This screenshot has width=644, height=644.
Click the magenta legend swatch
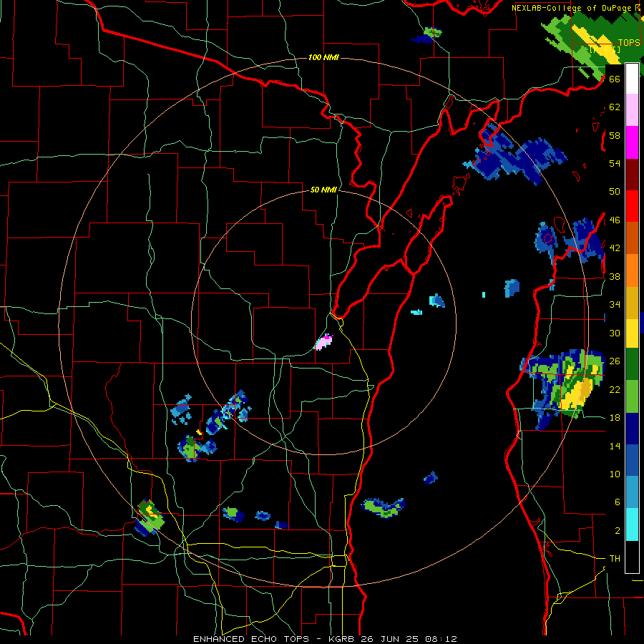pos(632,142)
